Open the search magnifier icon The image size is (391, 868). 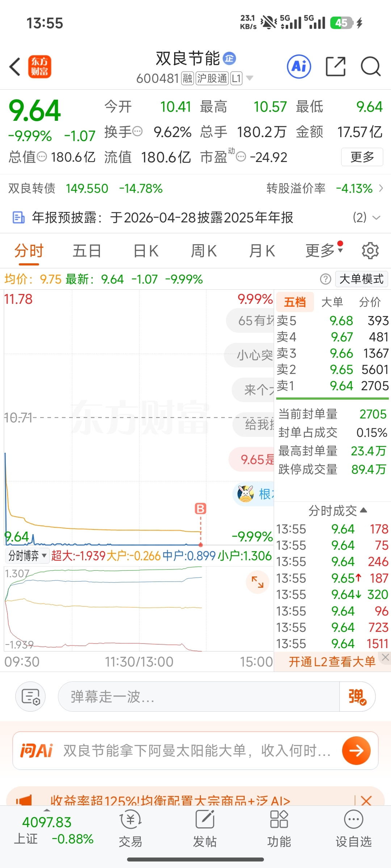point(371,67)
